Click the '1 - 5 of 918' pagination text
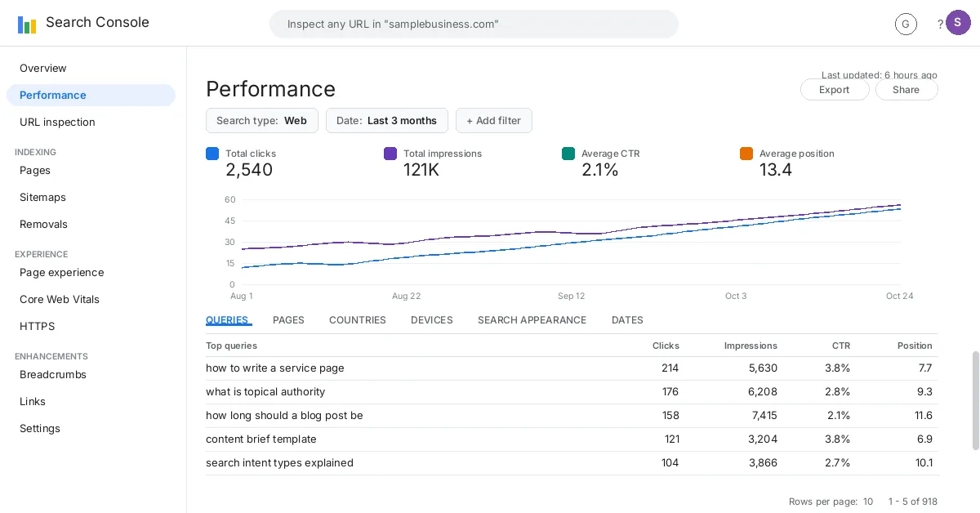 coord(913,502)
